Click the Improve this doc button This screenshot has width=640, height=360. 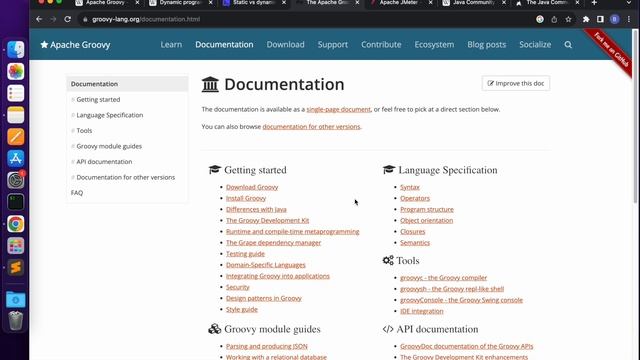(x=516, y=83)
